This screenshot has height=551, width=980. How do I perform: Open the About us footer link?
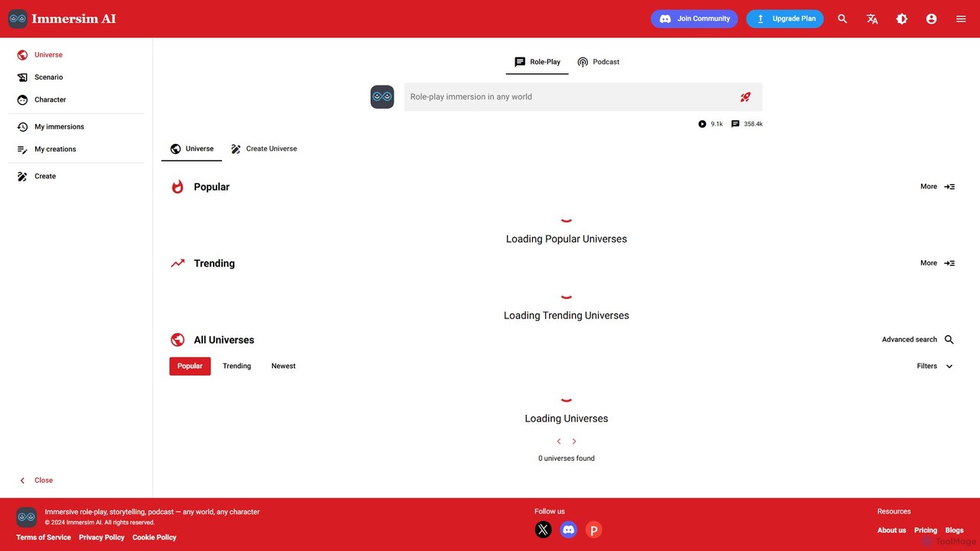pyautogui.click(x=892, y=530)
